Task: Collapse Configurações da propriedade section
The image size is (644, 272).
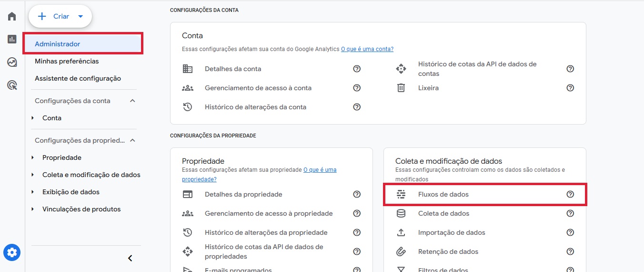Action: click(x=132, y=140)
